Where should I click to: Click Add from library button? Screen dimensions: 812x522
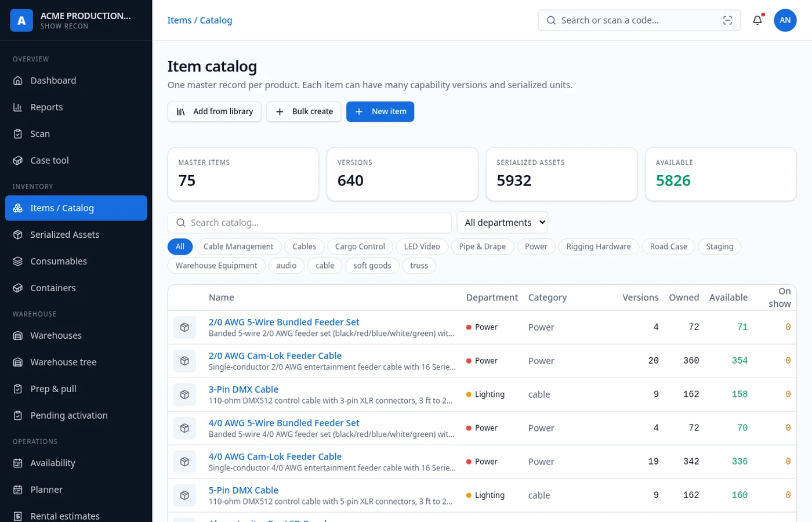[x=215, y=111]
